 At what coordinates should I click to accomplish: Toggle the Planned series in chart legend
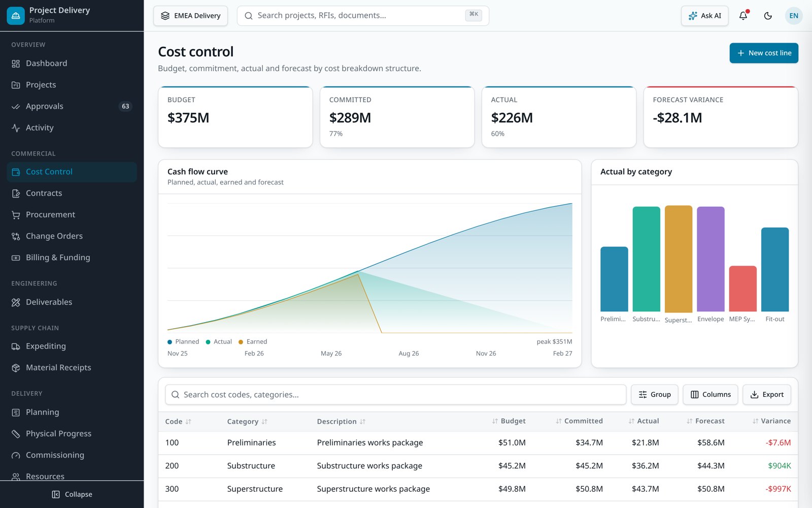[183, 342]
